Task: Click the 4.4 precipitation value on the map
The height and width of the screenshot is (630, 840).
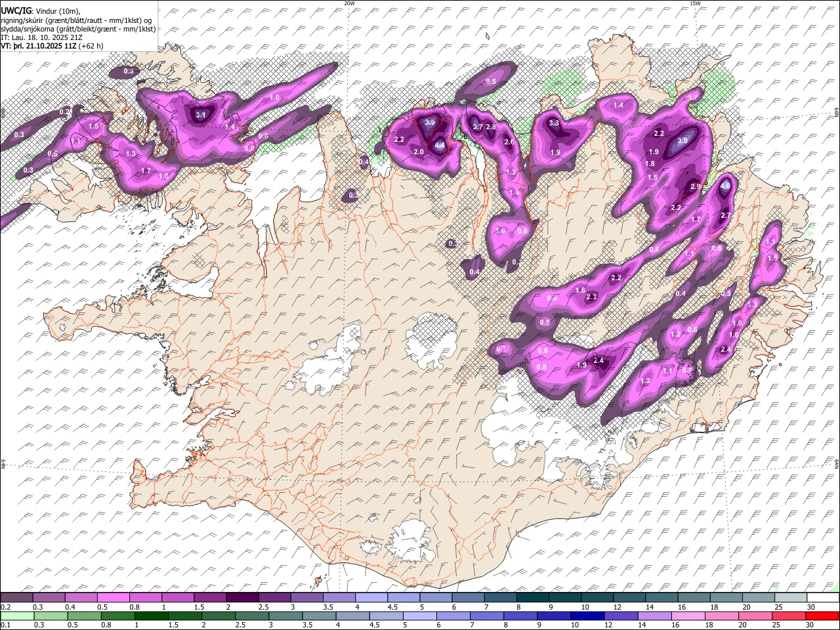Action: (x=440, y=145)
